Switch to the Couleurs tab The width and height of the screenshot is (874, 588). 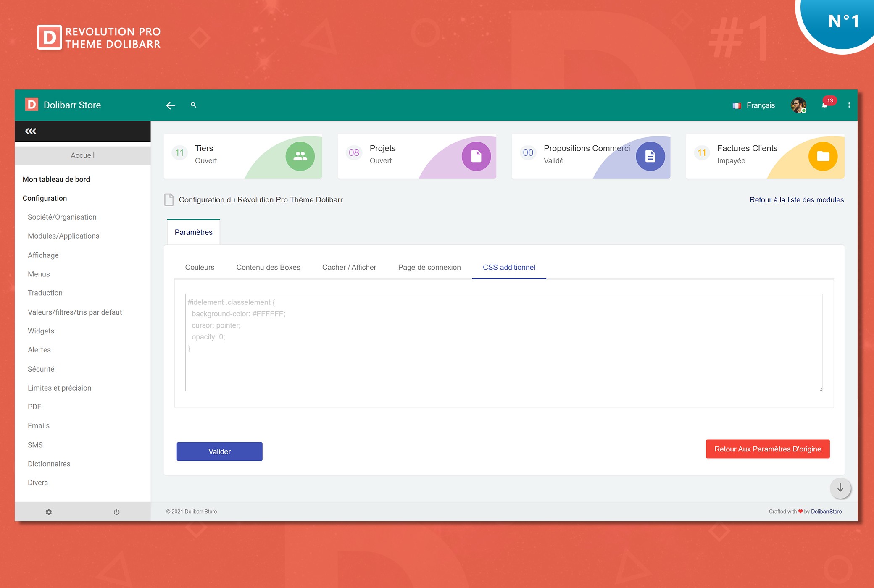point(200,267)
